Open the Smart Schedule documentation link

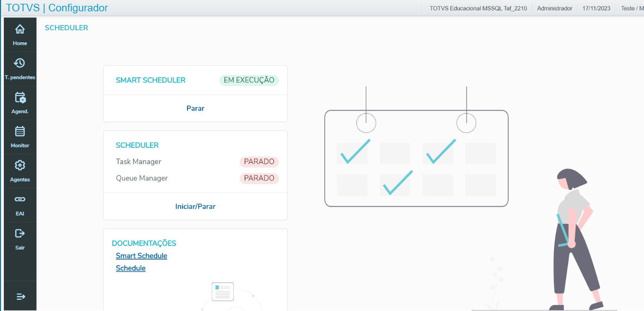click(x=141, y=256)
